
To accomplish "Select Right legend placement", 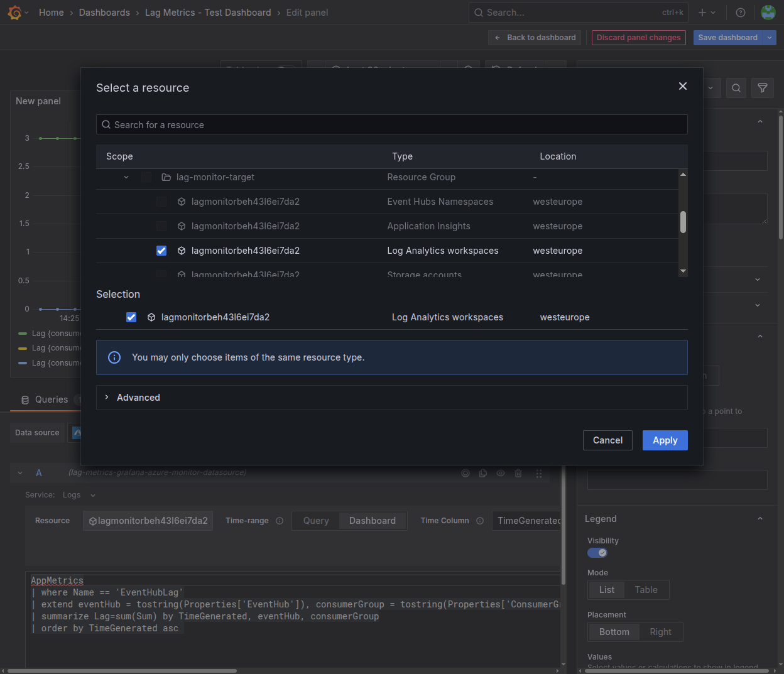I will tap(660, 632).
